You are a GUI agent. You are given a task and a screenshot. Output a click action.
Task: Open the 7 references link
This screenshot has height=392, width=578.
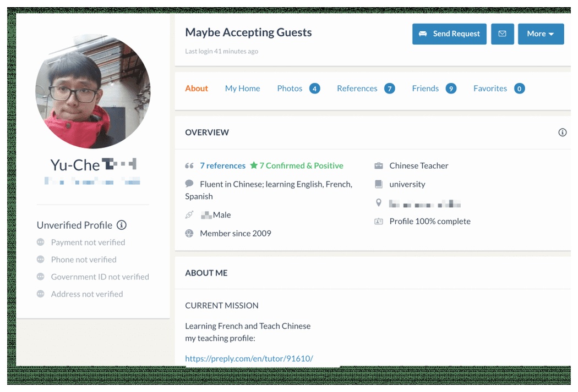coord(222,165)
